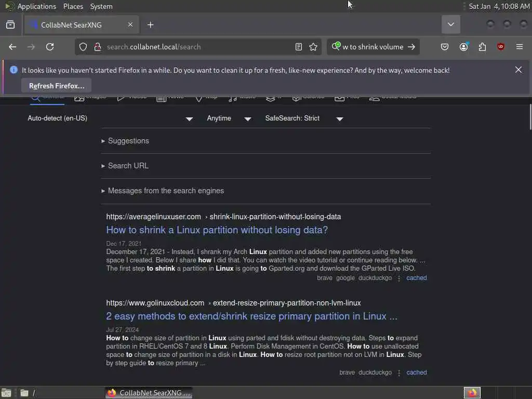Open the Places menu

click(73, 6)
